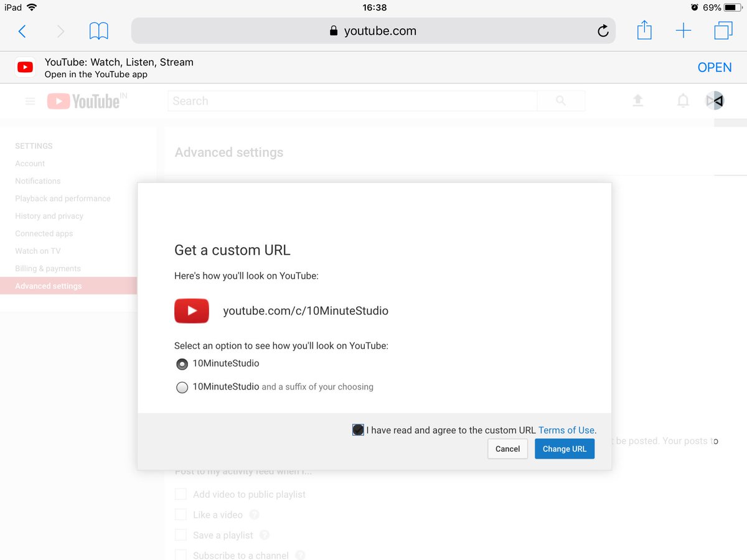The width and height of the screenshot is (747, 560).
Task: Tap the Wi-Fi icon in status bar
Action: (32, 7)
